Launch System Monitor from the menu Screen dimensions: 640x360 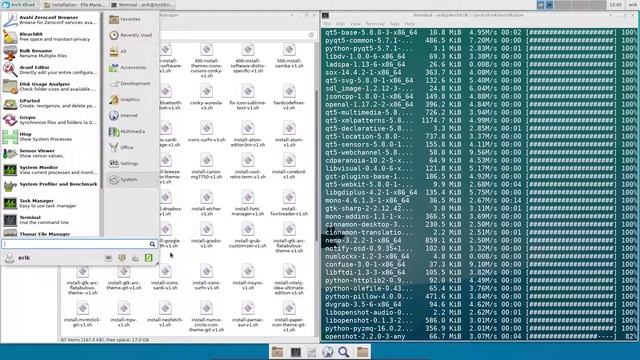[50, 170]
